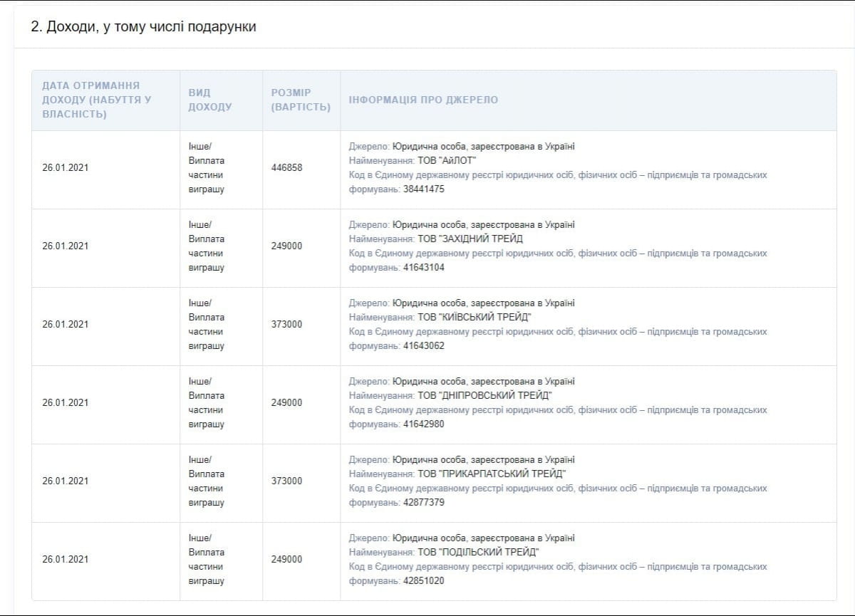Select the 373000 amount in the КИЇВСЬКИЙ ТРЕЙД row
855x616 pixels.
point(286,324)
